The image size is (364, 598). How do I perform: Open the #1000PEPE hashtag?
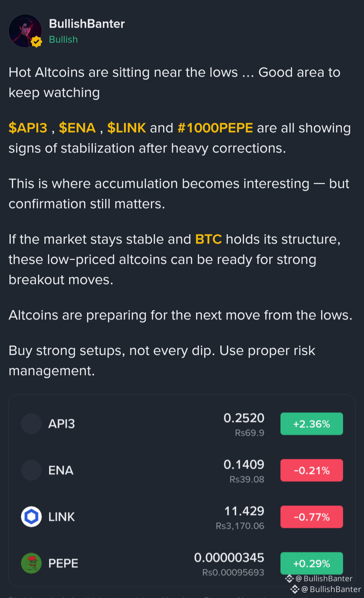click(x=215, y=128)
